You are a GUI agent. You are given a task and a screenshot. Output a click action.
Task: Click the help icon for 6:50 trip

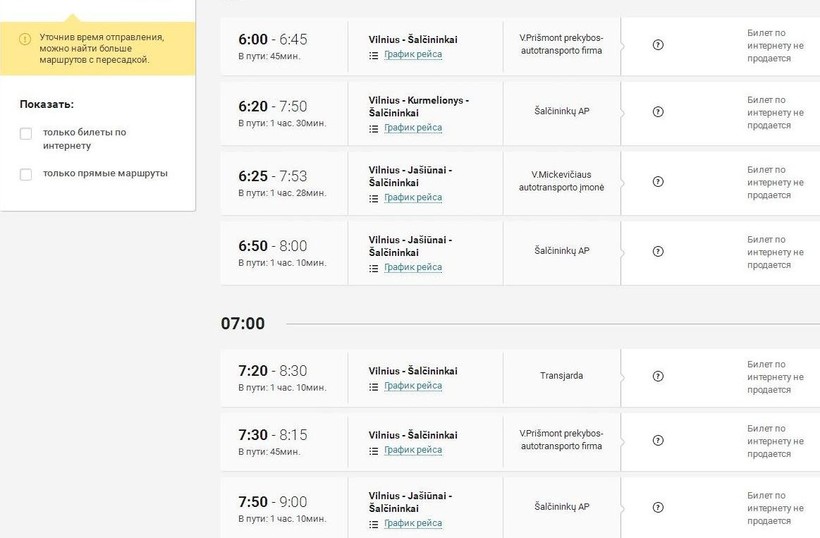pyautogui.click(x=658, y=252)
